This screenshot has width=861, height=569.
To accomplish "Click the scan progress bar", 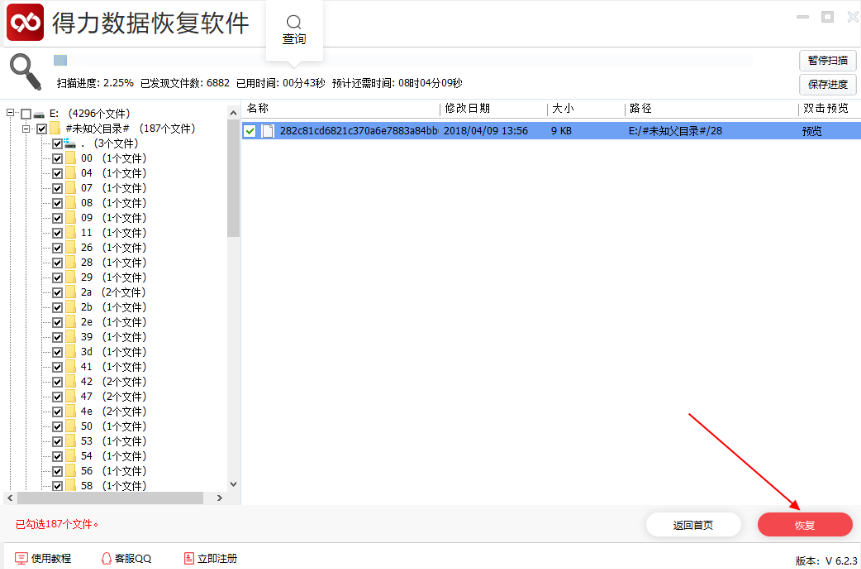I will [400, 61].
